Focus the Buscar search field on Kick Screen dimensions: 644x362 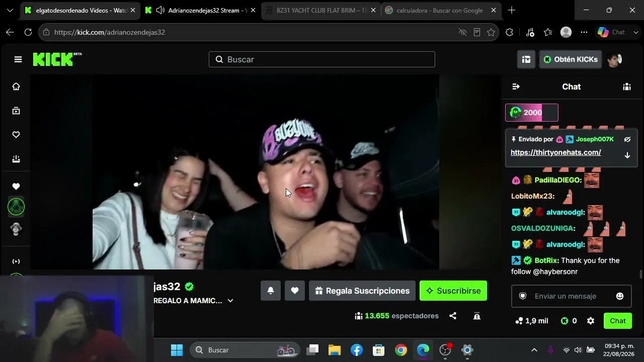[x=322, y=59]
